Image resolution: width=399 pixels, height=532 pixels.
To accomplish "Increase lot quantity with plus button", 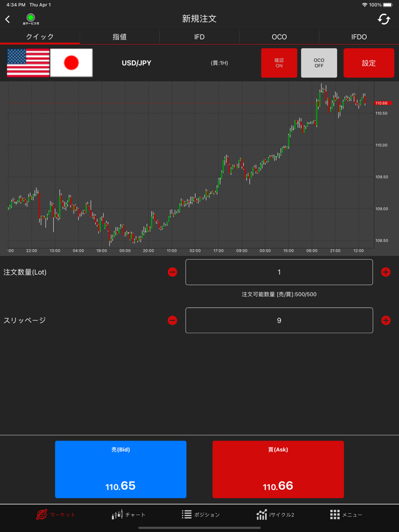I will click(x=386, y=272).
